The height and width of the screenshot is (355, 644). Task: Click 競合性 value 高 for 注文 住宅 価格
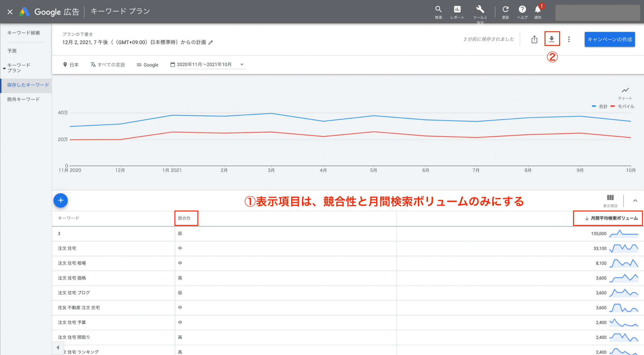coord(180,278)
